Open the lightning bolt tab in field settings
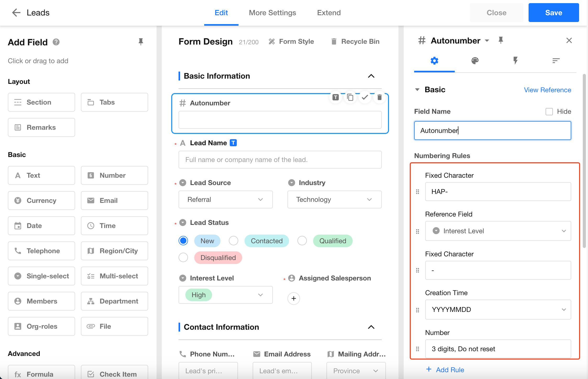This screenshot has height=379, width=588. click(515, 61)
